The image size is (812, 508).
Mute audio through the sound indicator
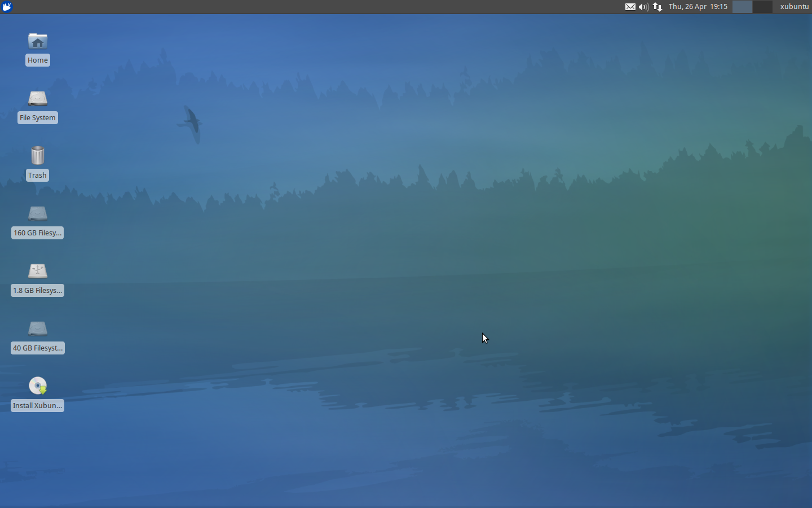(643, 7)
